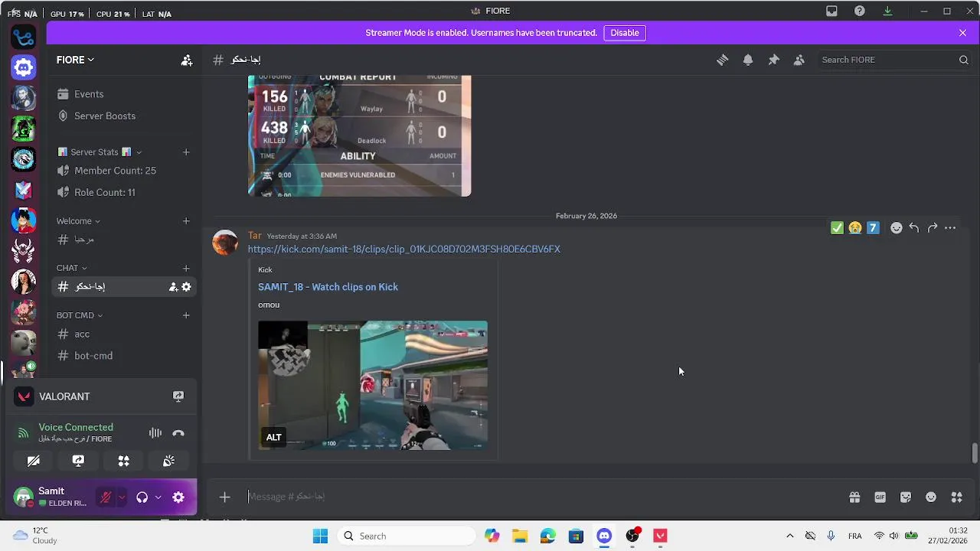Open Discord direct messages home icon
The height and width of the screenshot is (551, 980).
(x=24, y=67)
